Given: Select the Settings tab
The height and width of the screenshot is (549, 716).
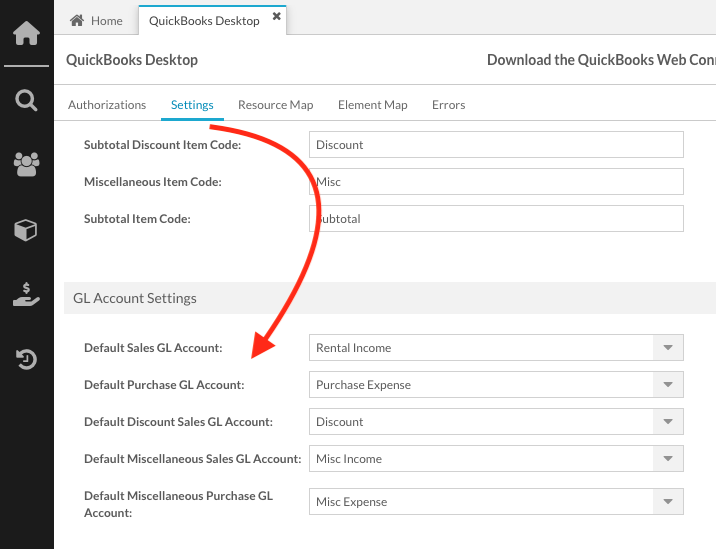Looking at the screenshot, I should (192, 105).
